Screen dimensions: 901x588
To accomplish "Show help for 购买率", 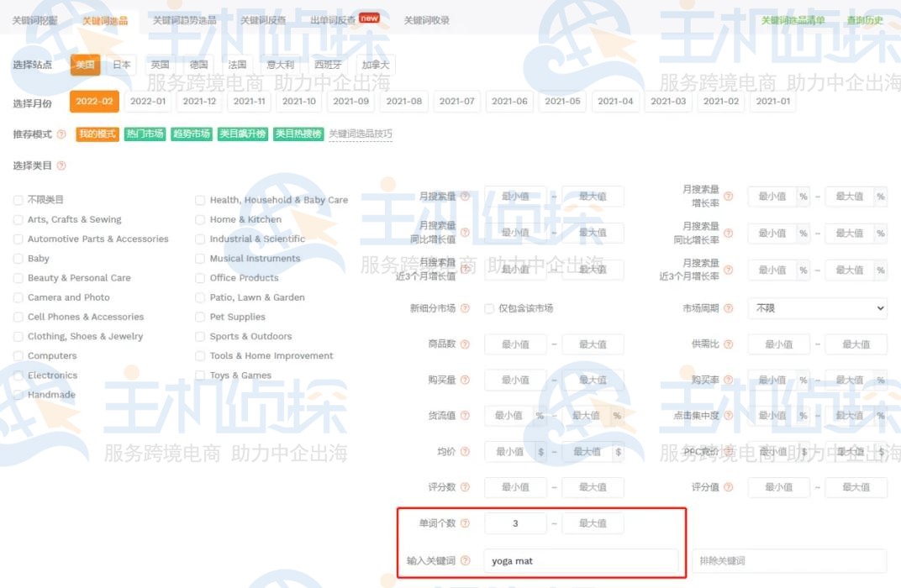I will click(729, 380).
